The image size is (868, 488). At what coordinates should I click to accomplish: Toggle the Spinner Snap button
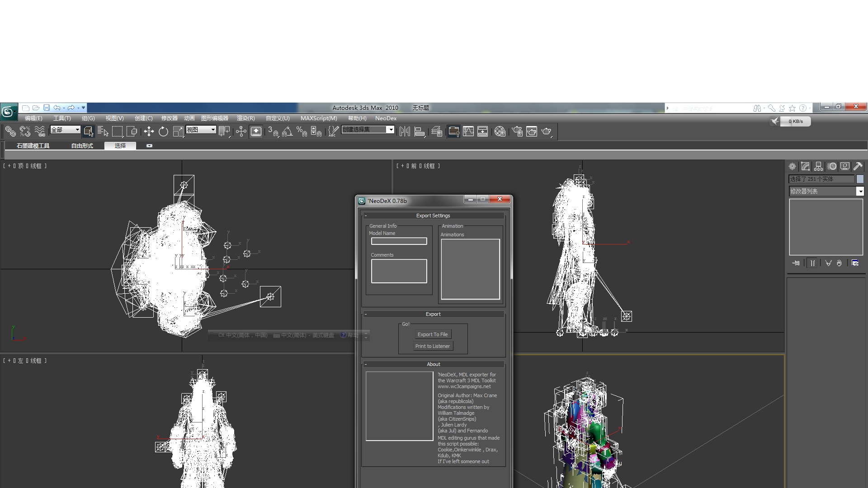[316, 131]
